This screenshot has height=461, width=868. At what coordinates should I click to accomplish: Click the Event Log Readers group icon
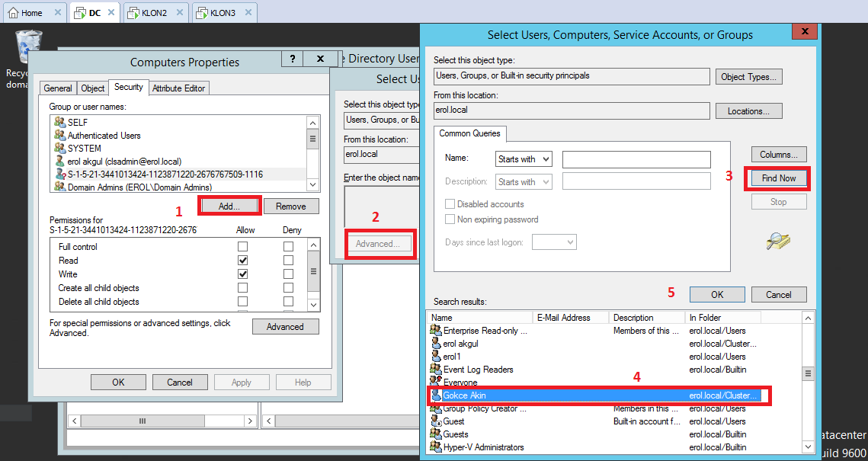click(436, 370)
